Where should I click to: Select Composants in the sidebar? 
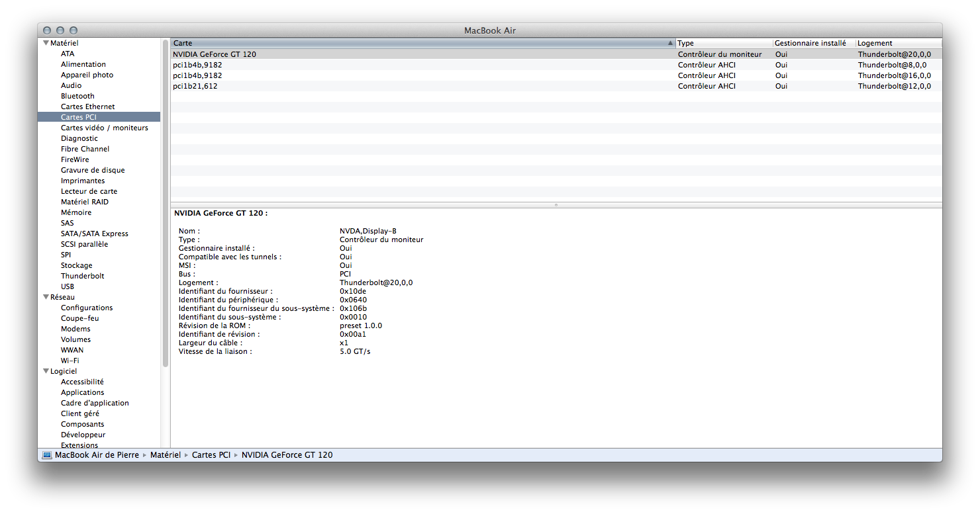tap(83, 424)
